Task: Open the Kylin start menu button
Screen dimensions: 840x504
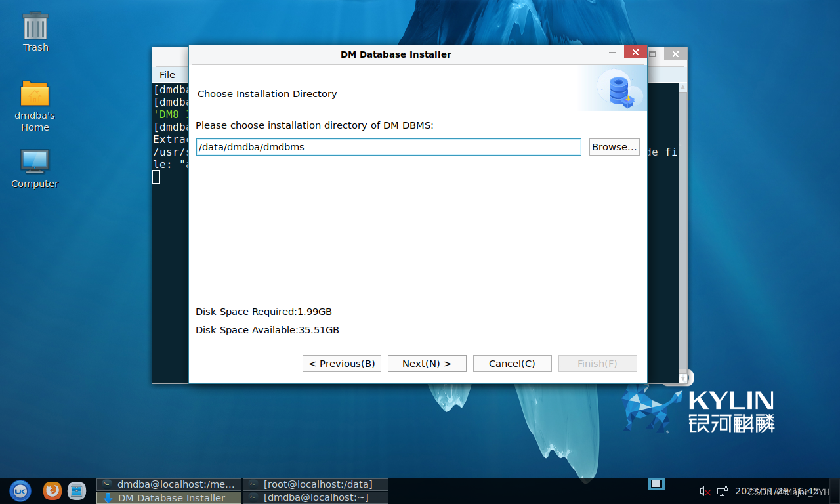Action: pos(20,490)
